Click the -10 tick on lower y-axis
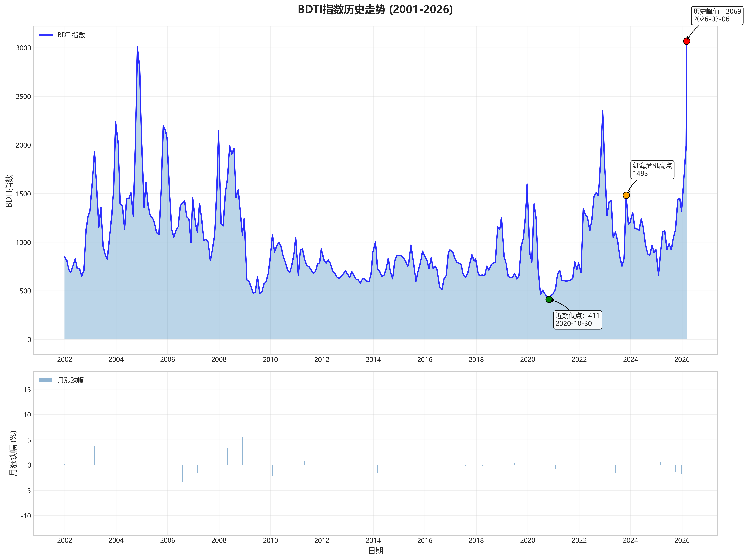746x560 pixels. click(x=26, y=516)
